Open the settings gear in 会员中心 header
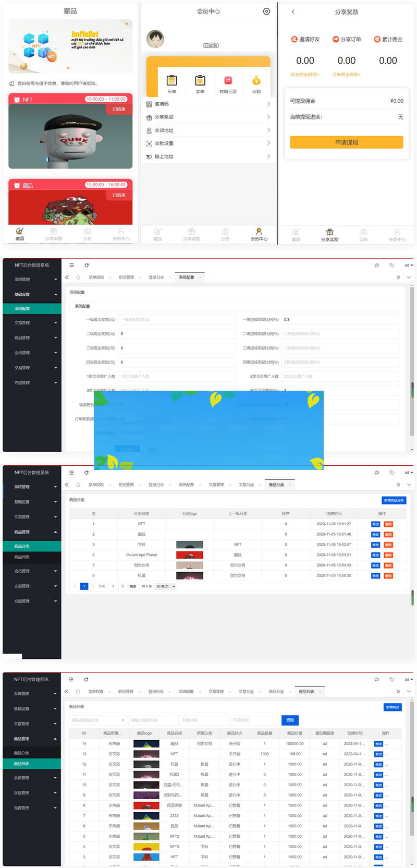 click(x=266, y=11)
